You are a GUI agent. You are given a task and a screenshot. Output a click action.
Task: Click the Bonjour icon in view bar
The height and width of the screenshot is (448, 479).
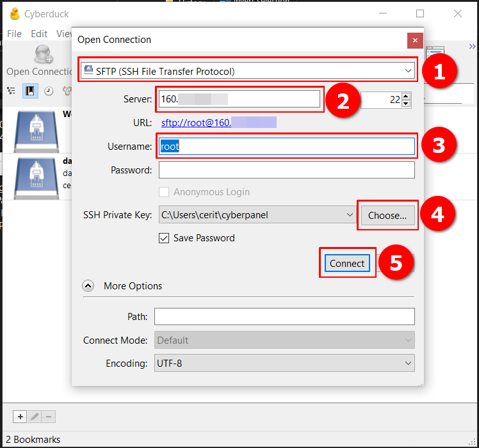tap(67, 91)
